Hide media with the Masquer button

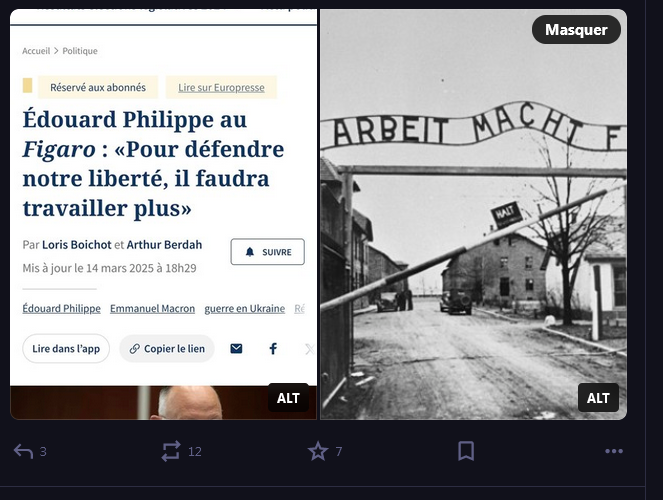pos(576,30)
